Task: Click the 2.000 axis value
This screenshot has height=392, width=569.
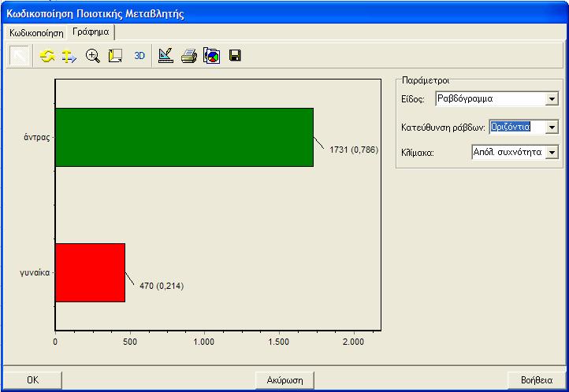Action: tap(353, 342)
